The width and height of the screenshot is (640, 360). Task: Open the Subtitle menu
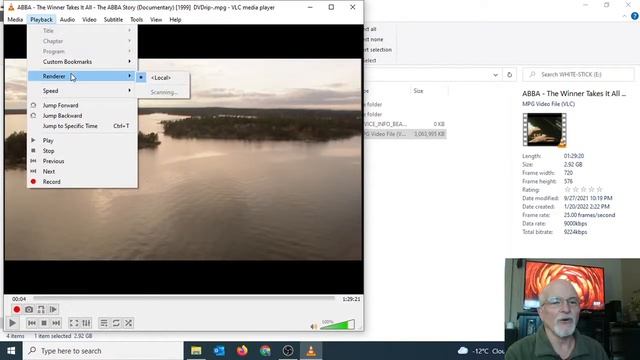pos(113,20)
